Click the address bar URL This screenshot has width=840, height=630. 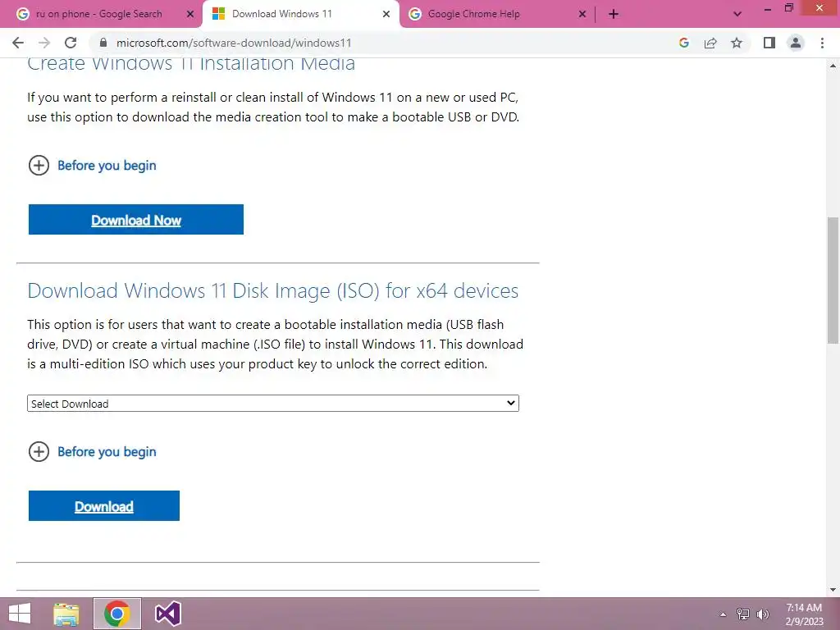click(x=234, y=43)
